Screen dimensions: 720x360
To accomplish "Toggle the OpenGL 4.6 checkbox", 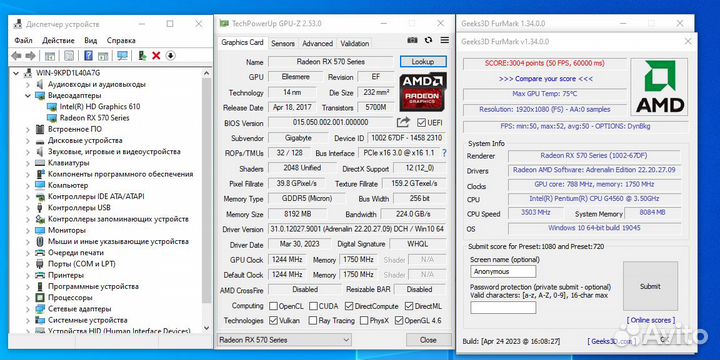I will coord(399,321).
